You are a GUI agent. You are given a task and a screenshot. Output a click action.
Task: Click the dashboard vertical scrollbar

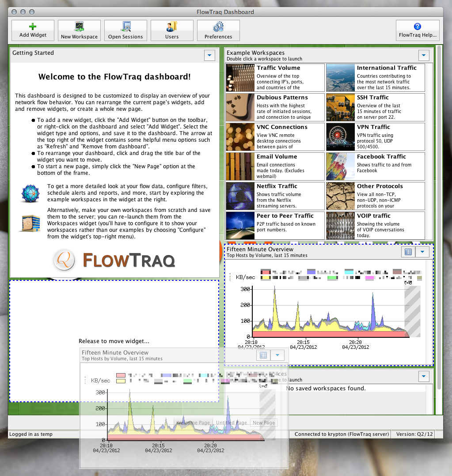coord(439,217)
